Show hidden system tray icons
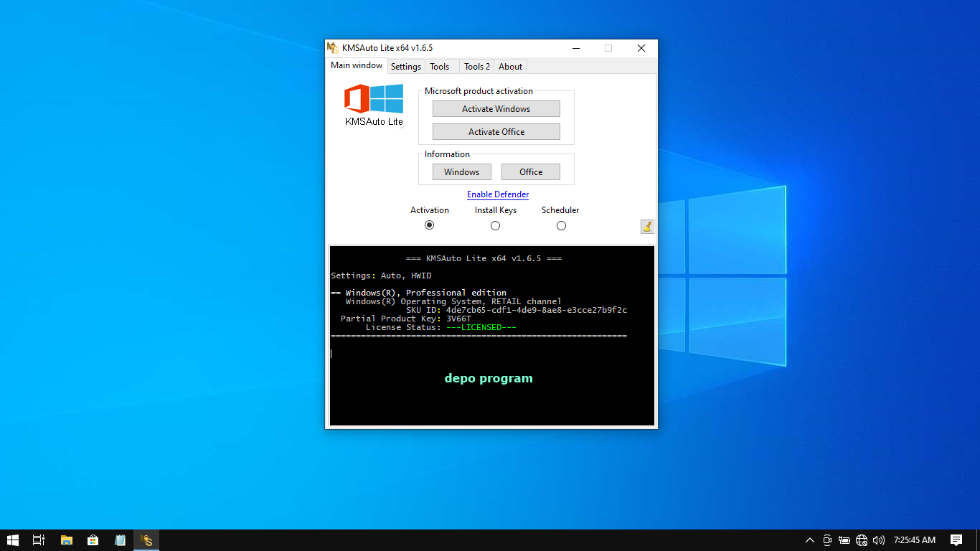The height and width of the screenshot is (551, 980). [x=810, y=540]
